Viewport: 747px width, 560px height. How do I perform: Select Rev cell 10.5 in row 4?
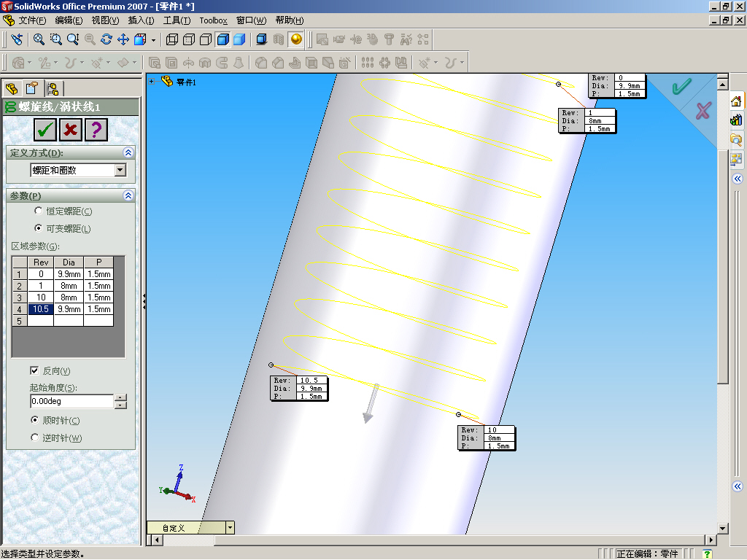pos(41,309)
